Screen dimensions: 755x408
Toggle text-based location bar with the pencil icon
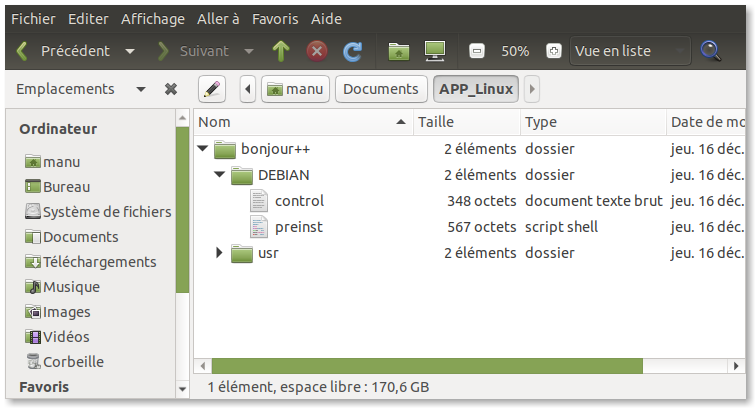pyautogui.click(x=212, y=89)
